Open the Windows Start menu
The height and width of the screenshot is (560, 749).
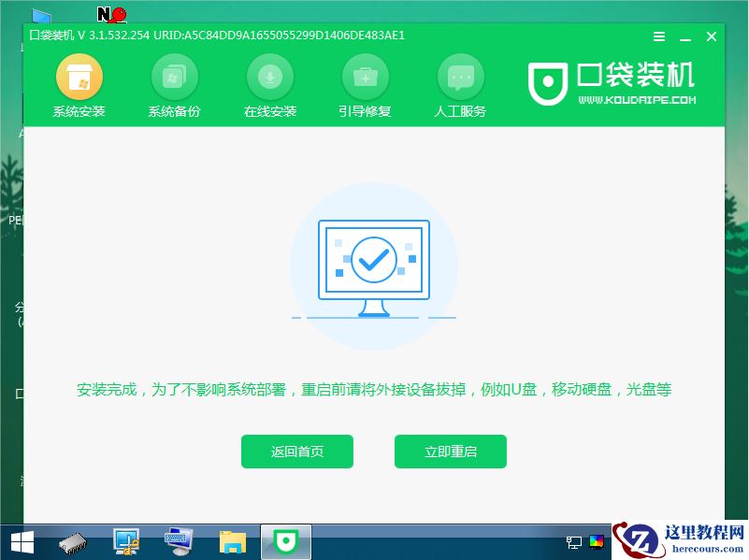(17, 540)
